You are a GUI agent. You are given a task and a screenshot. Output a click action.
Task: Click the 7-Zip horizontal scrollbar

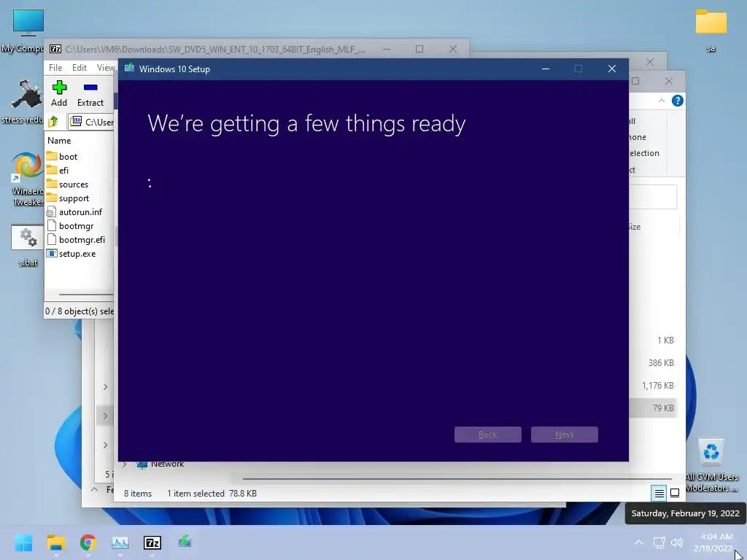86,295
